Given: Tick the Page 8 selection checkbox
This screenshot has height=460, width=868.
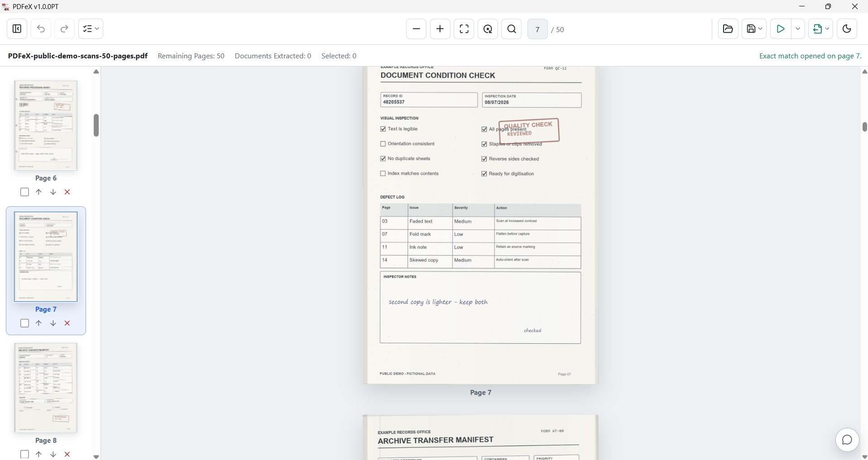Looking at the screenshot, I should pos(25,454).
